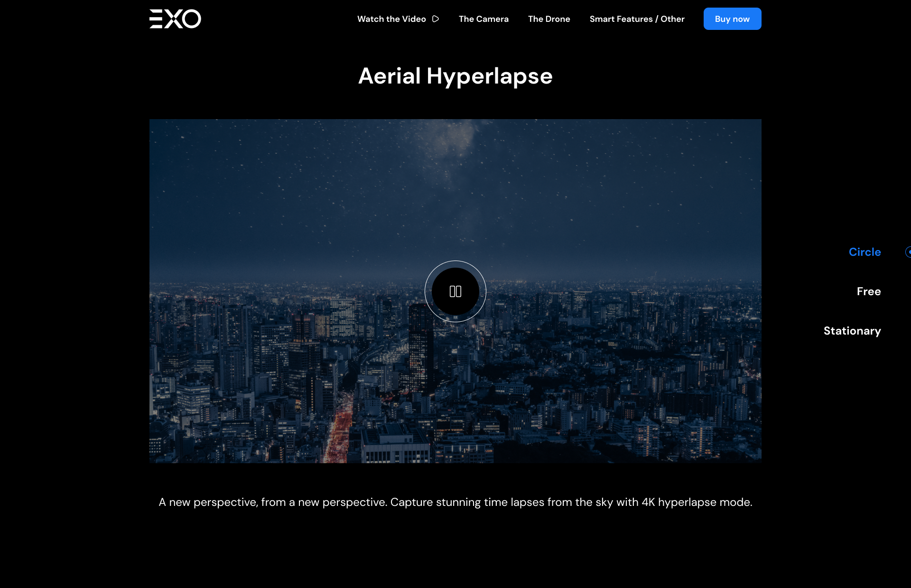Click the Buy now button
Screen dimensions: 911x588
point(732,19)
